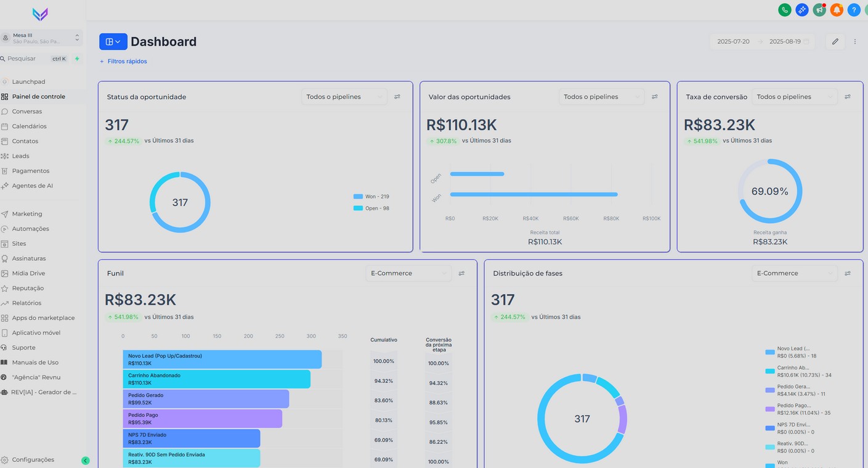Toggle the Pedido Gera... legend item
The image size is (868, 468).
tap(796, 390)
